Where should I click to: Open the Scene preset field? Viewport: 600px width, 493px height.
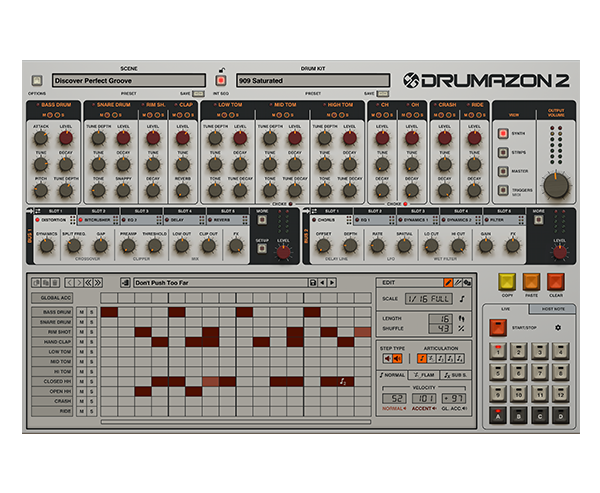pyautogui.click(x=129, y=80)
